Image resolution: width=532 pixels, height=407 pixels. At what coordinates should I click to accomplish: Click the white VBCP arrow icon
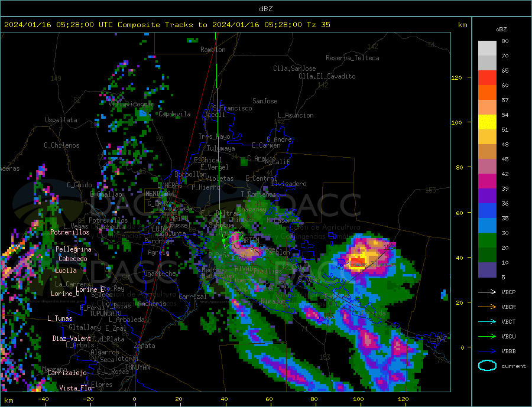tap(487, 292)
